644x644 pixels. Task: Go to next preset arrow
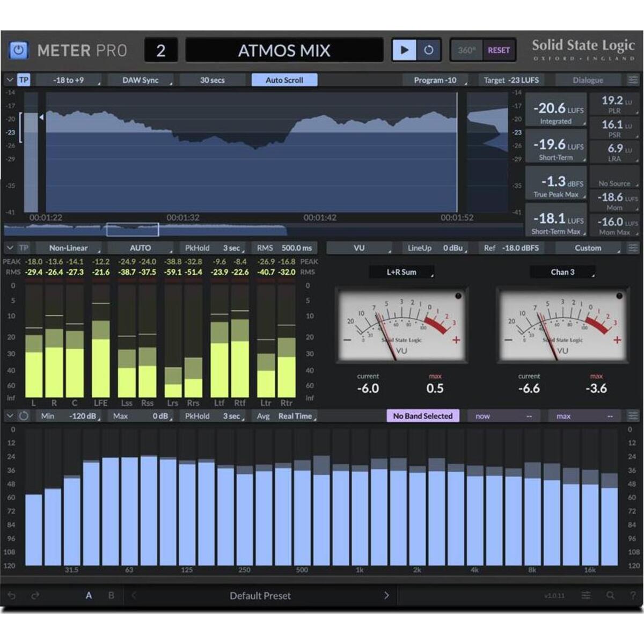[386, 596]
